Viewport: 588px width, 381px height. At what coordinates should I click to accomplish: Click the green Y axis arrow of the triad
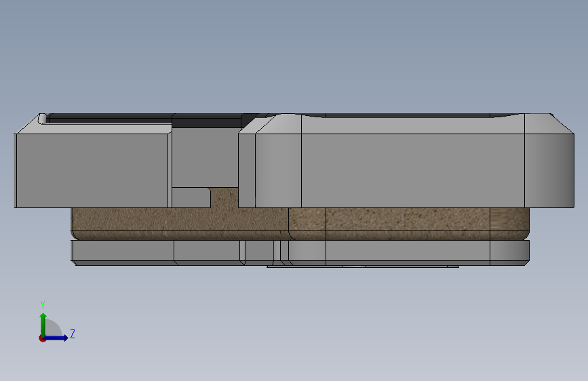(43, 324)
